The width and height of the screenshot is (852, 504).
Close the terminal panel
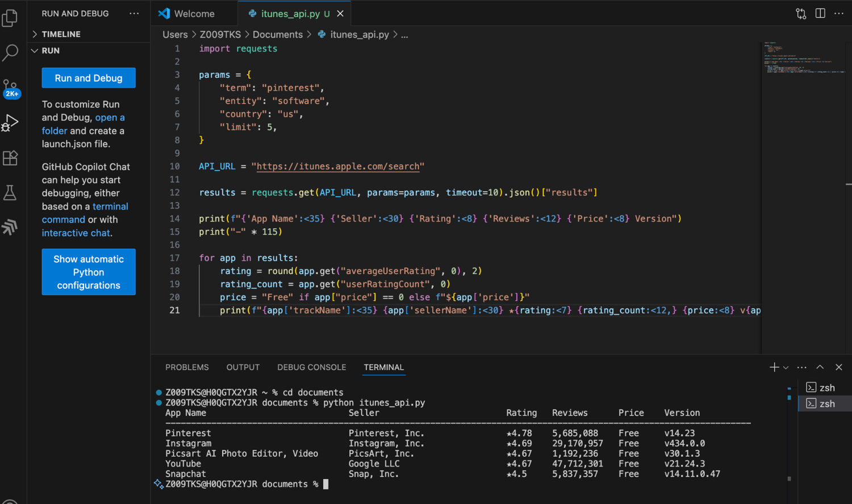[839, 367]
